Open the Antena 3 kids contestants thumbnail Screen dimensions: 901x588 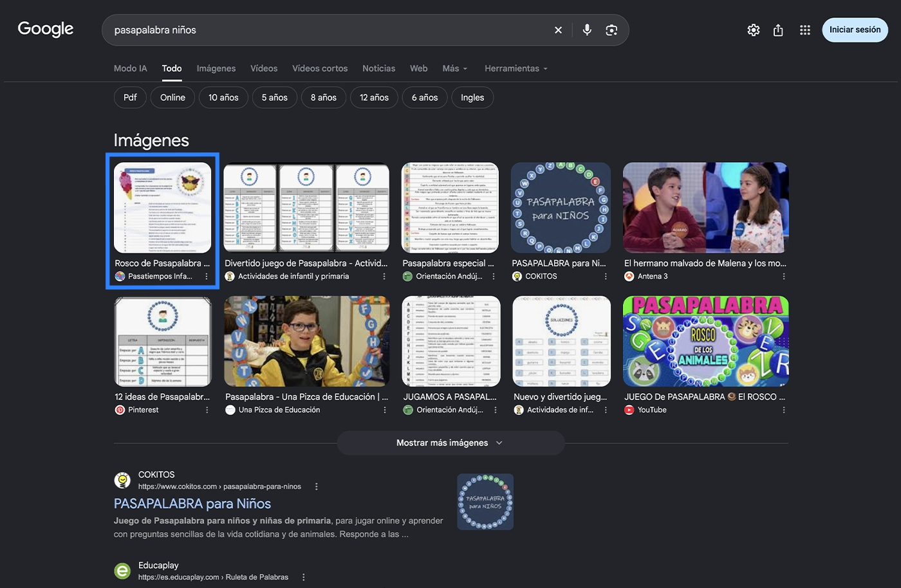click(706, 207)
